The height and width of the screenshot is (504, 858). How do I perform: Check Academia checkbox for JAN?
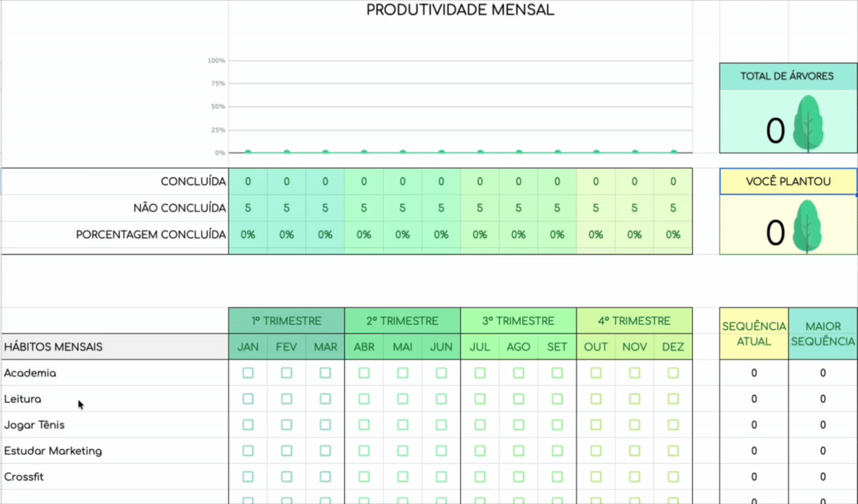[248, 373]
